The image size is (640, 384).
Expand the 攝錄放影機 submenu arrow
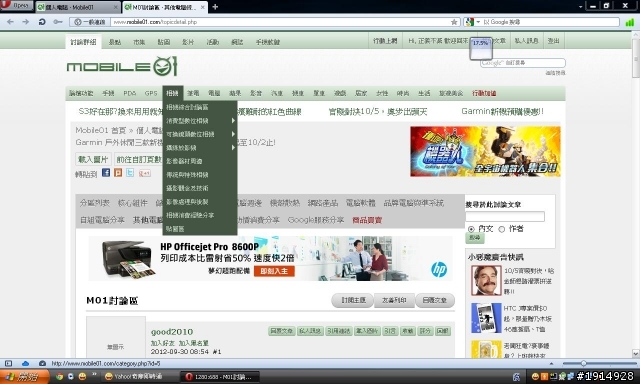233,147
